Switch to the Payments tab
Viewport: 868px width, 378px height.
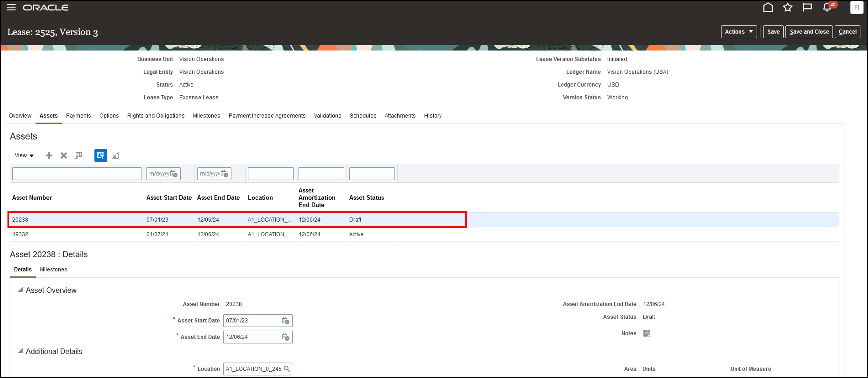pyautogui.click(x=78, y=116)
